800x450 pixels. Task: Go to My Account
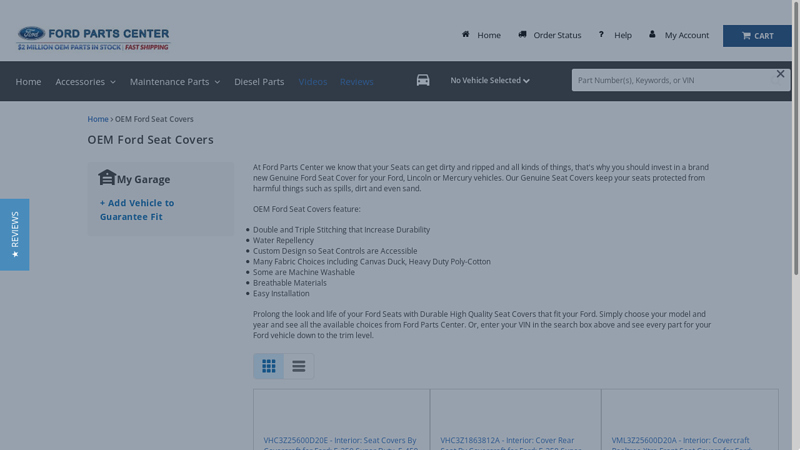tap(679, 35)
